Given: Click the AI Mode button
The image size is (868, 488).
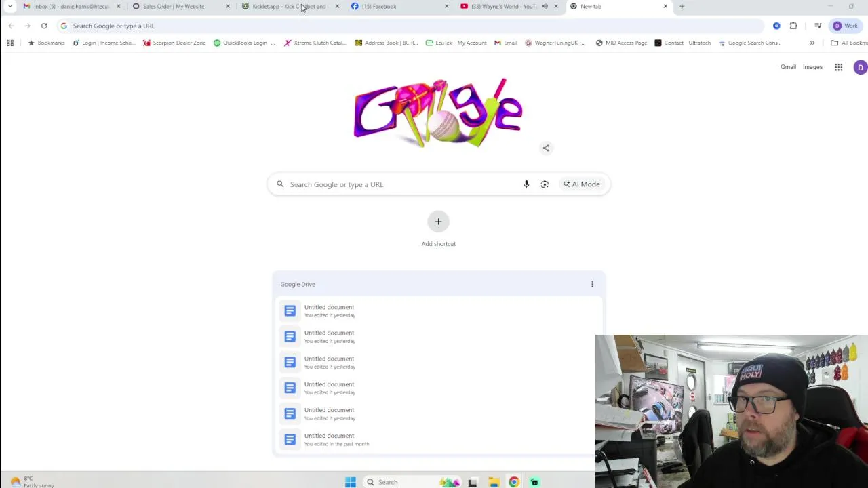Looking at the screenshot, I should (x=582, y=184).
